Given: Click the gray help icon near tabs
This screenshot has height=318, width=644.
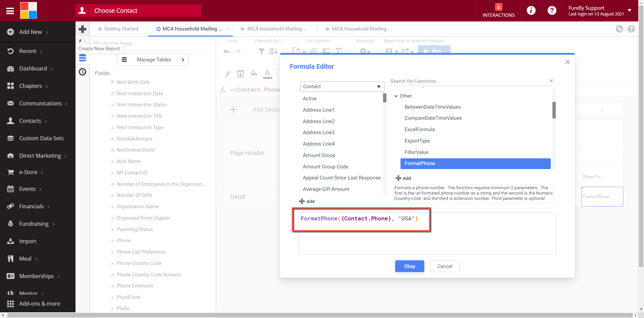Looking at the screenshot, I should [631, 29].
